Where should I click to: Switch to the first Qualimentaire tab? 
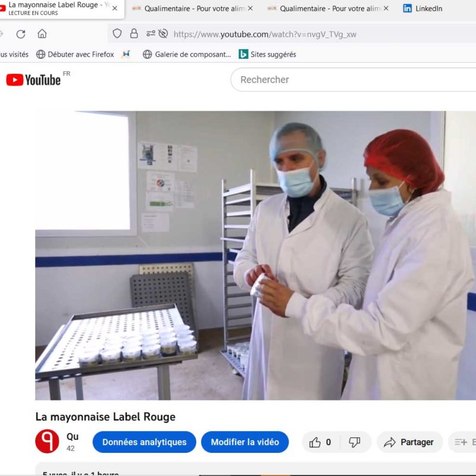click(x=187, y=8)
